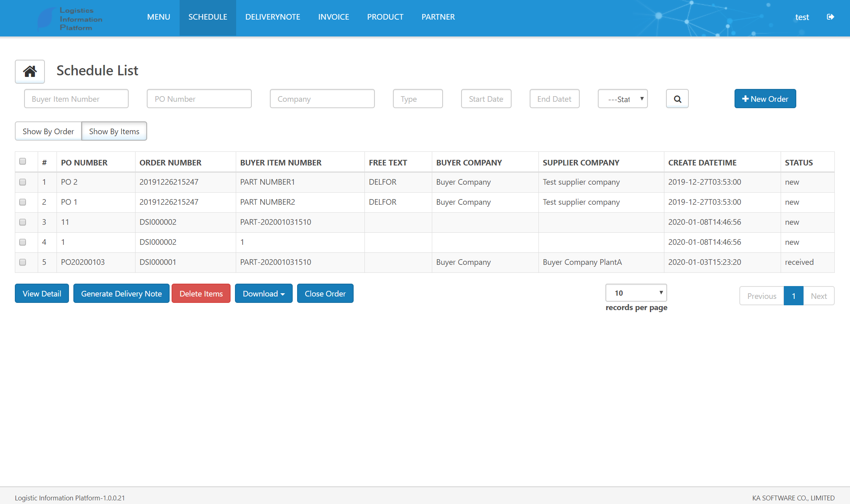The image size is (850, 504).
Task: Check the row for PO 2
Action: click(x=23, y=182)
